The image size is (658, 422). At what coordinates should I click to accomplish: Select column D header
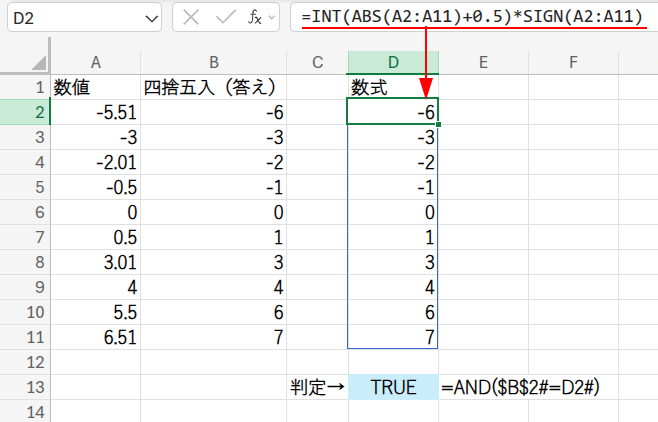point(393,62)
